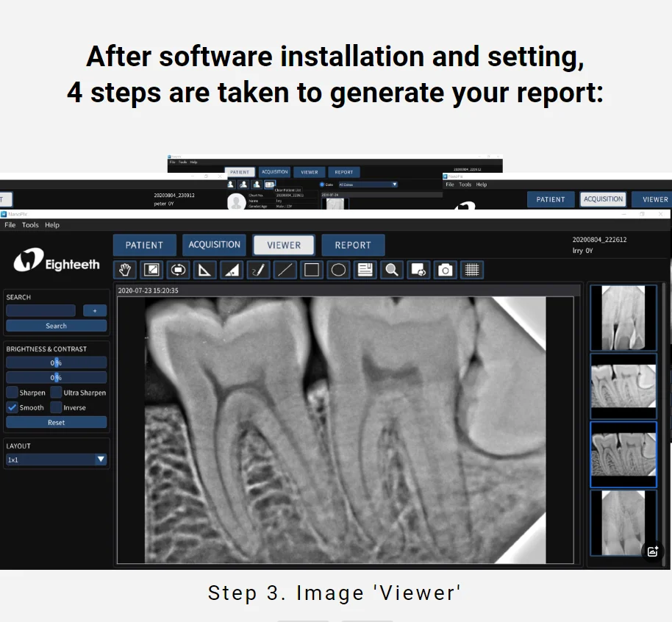Click the first patient icon in back window

click(x=231, y=185)
